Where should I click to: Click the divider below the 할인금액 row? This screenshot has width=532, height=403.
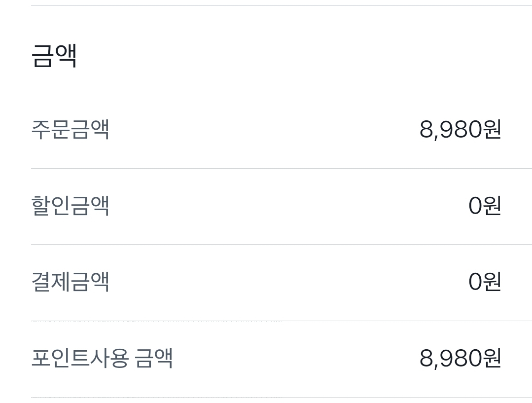[x=281, y=245]
